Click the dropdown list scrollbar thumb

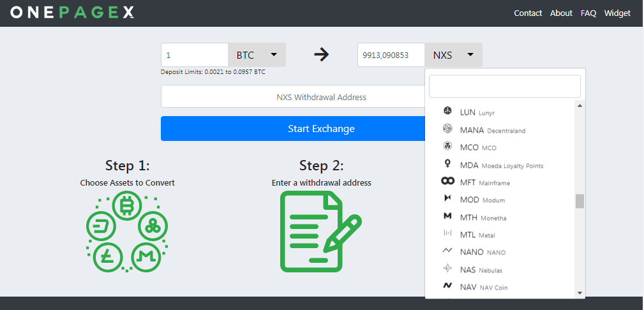[580, 201]
